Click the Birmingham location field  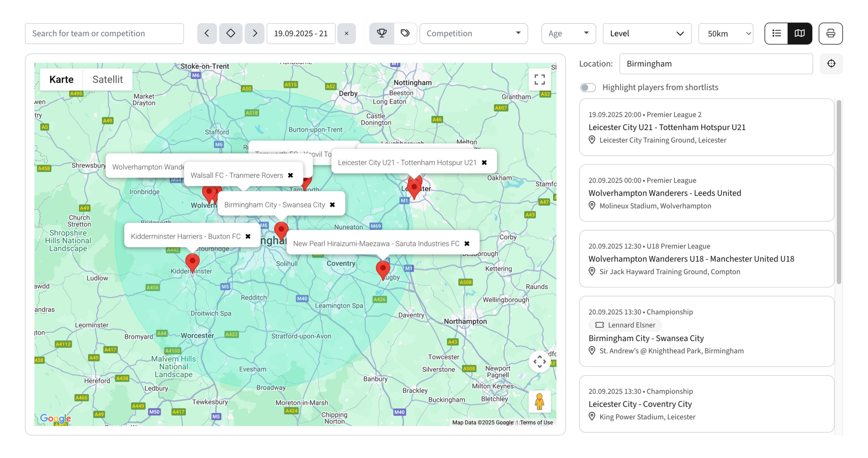pyautogui.click(x=716, y=63)
